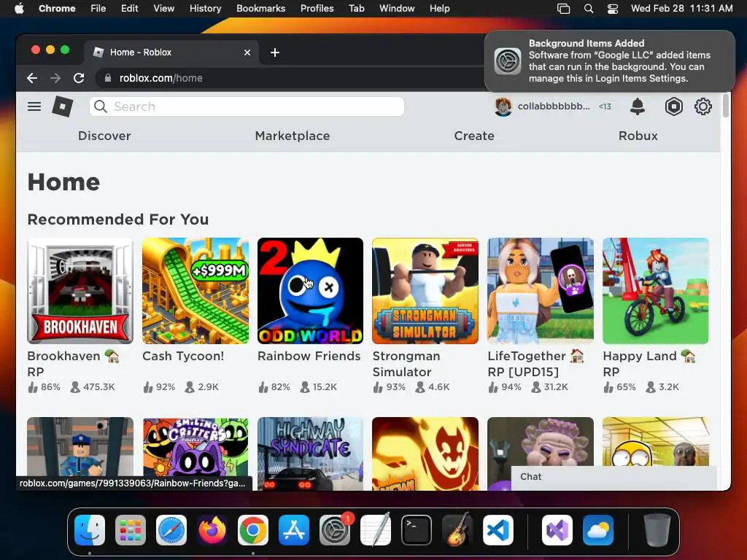747x560 pixels.
Task: Open Cash Tycoon! game thumbnail
Action: (196, 291)
